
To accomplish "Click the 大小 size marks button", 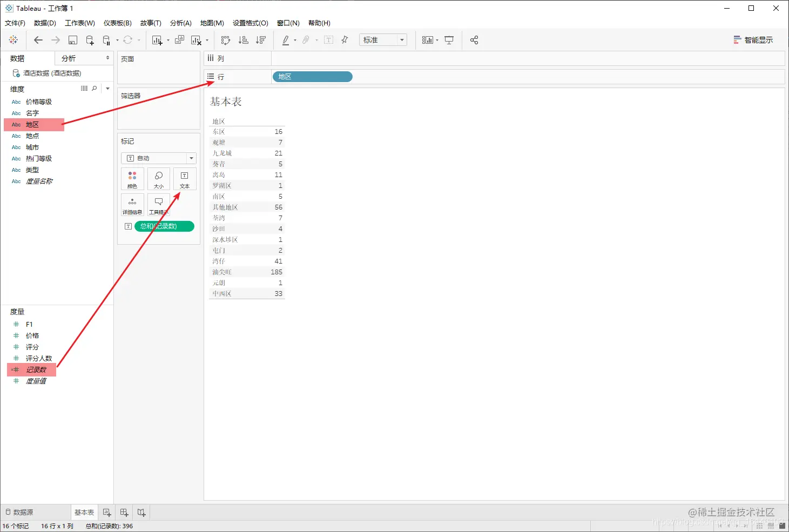I will point(159,179).
